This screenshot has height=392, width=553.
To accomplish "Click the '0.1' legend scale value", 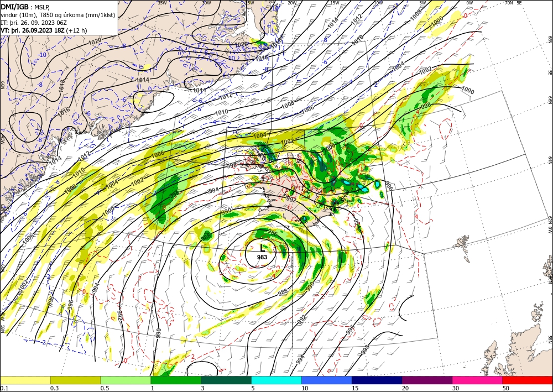I will [4, 388].
